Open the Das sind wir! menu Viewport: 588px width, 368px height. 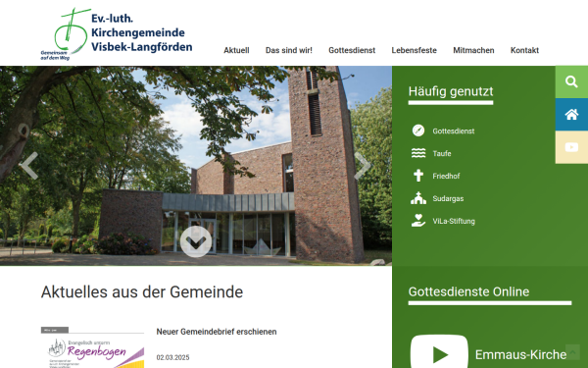coord(289,50)
